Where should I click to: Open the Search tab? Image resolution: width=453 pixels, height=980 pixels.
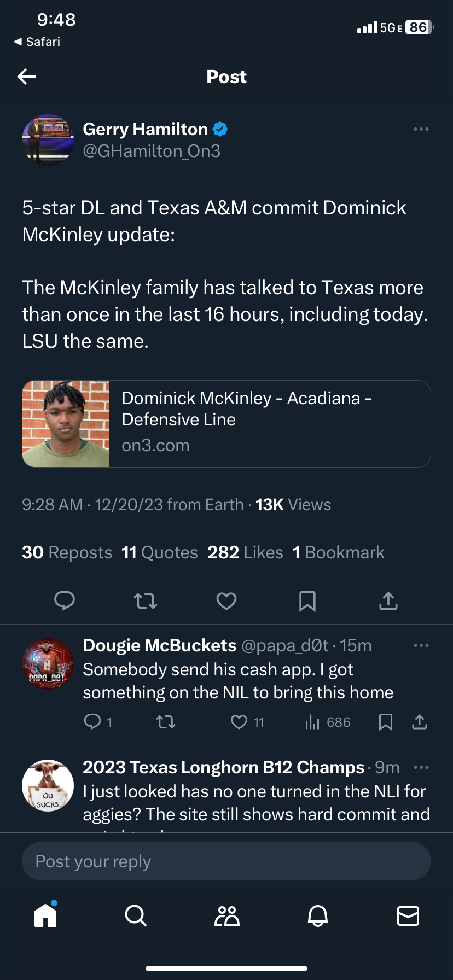pyautogui.click(x=136, y=915)
